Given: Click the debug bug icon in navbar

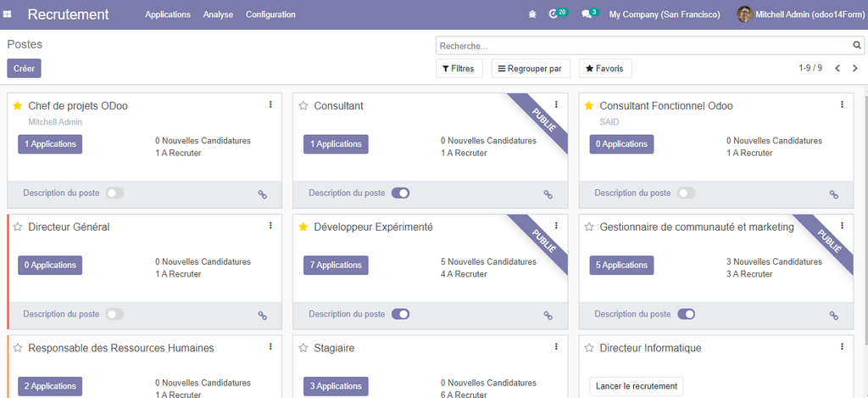Looking at the screenshot, I should (532, 14).
